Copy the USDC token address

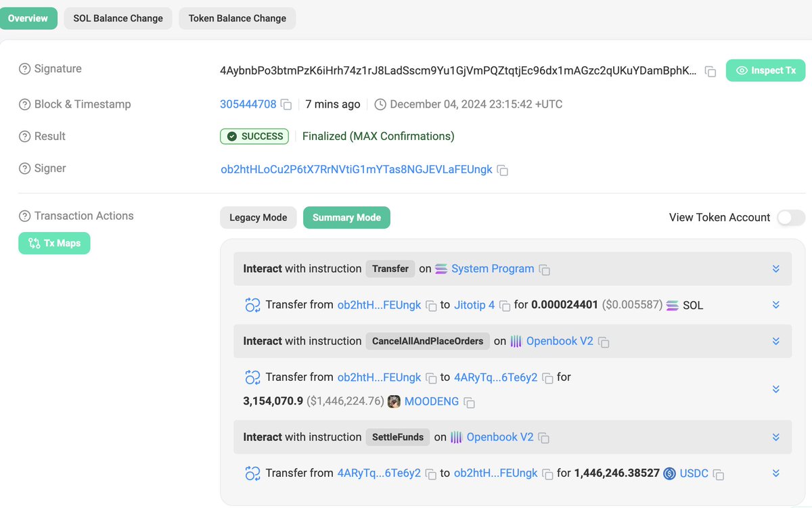[x=719, y=474]
